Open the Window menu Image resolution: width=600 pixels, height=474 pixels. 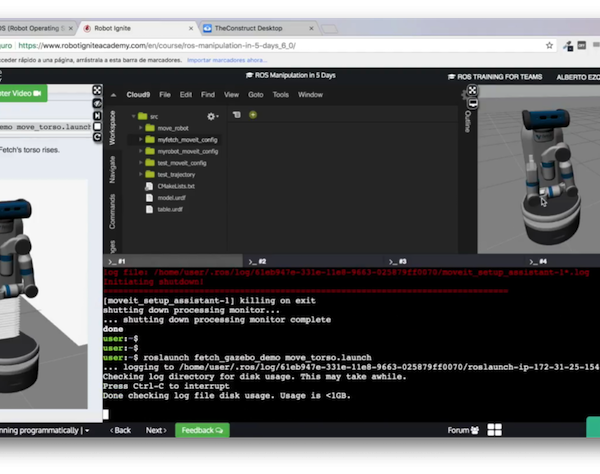pyautogui.click(x=310, y=95)
